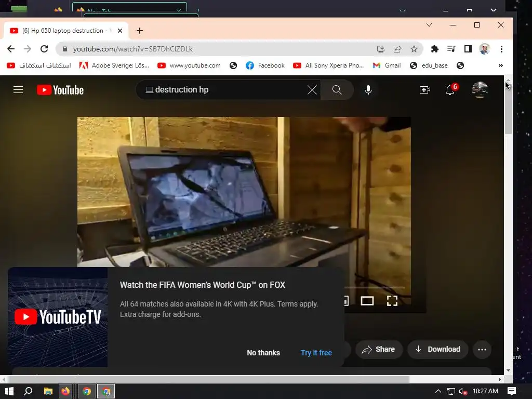532x399 pixels.
Task: Dismiss promo with No thanks
Action: 263,353
